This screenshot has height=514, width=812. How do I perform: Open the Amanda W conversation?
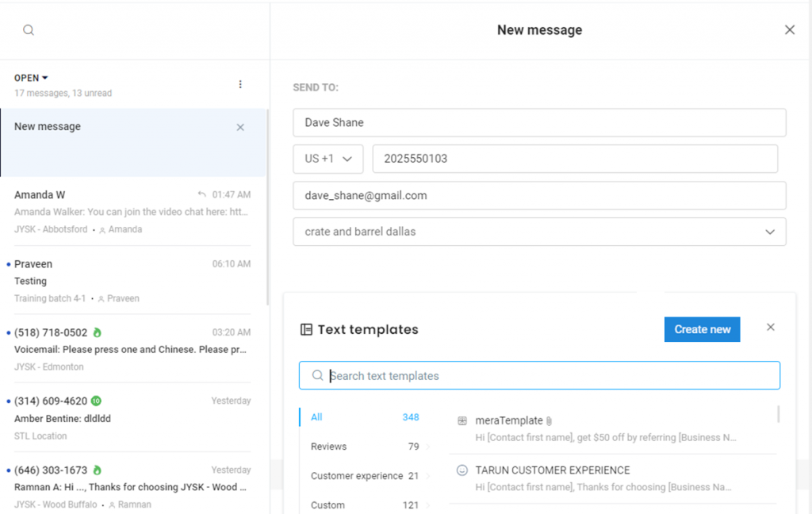pyautogui.click(x=132, y=211)
